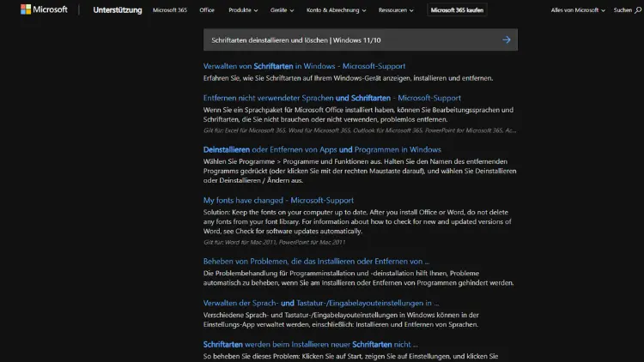Expand Alles von Microsoft dropdown
This screenshot has width=644, height=362.
click(x=578, y=9)
